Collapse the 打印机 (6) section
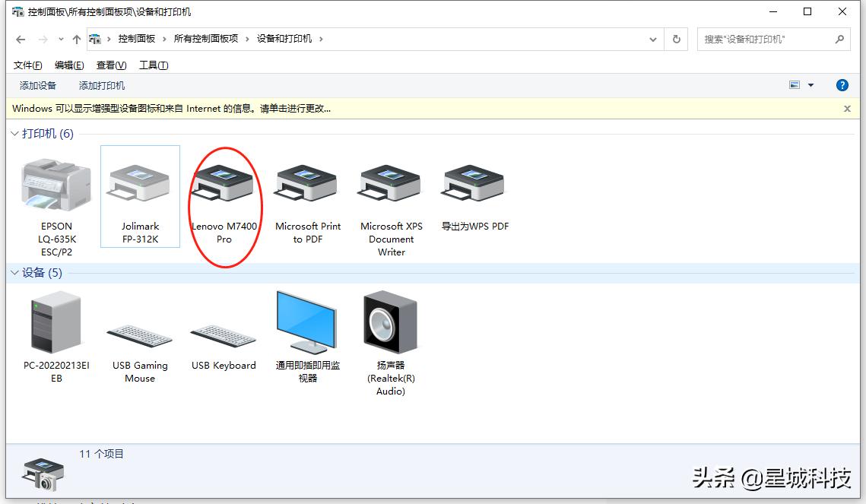Viewport: 866px width, 504px height. click(14, 133)
